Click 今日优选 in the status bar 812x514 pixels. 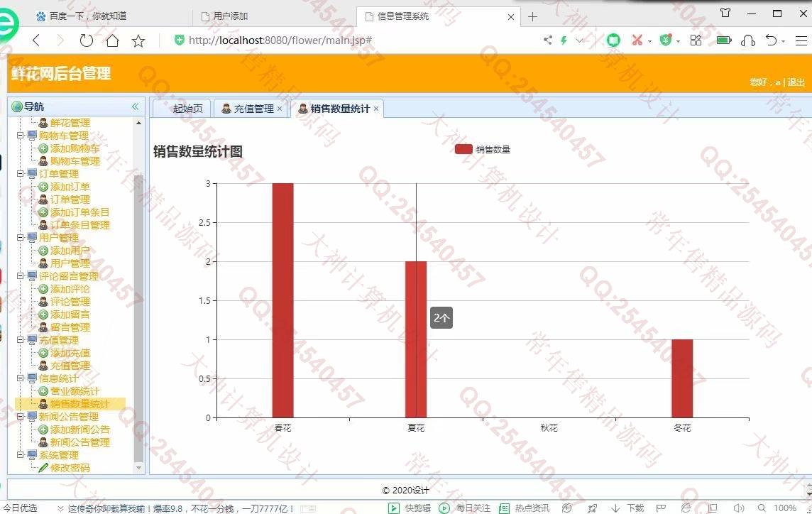21,508
